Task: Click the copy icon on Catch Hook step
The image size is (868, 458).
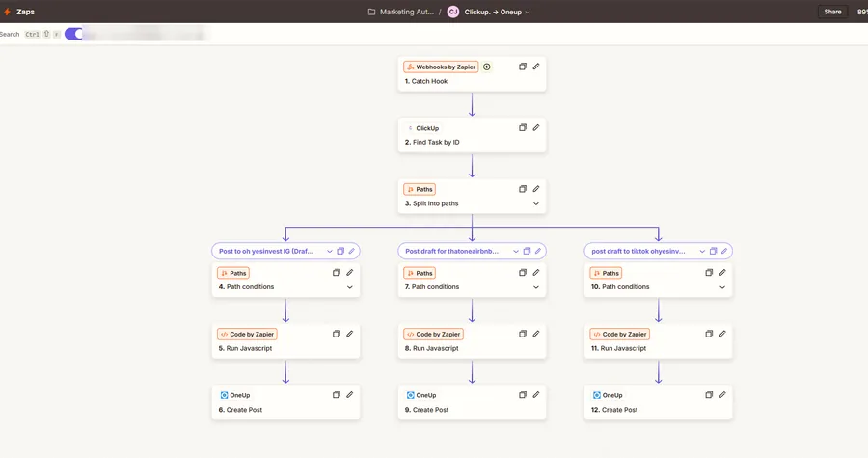Action: pos(523,67)
